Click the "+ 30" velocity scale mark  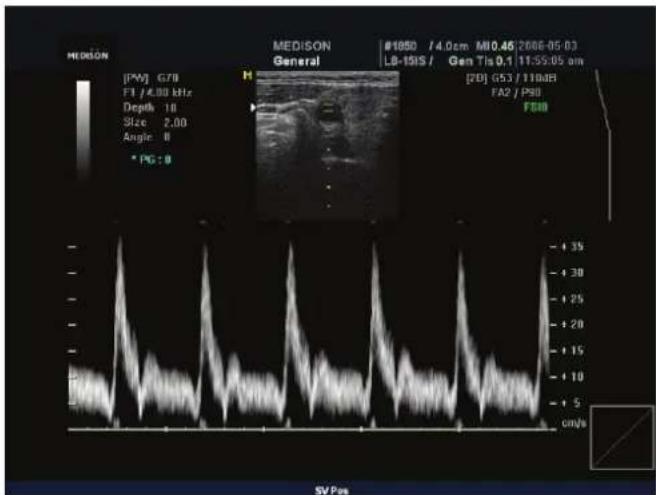tap(572, 273)
